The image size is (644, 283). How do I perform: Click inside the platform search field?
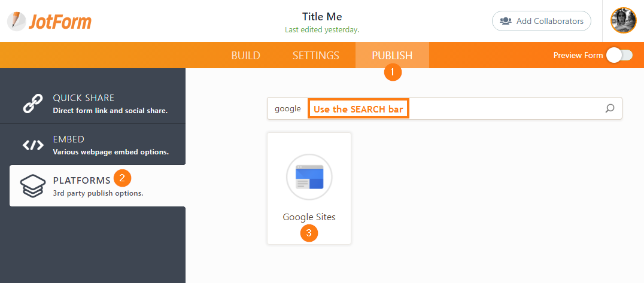click(x=509, y=108)
